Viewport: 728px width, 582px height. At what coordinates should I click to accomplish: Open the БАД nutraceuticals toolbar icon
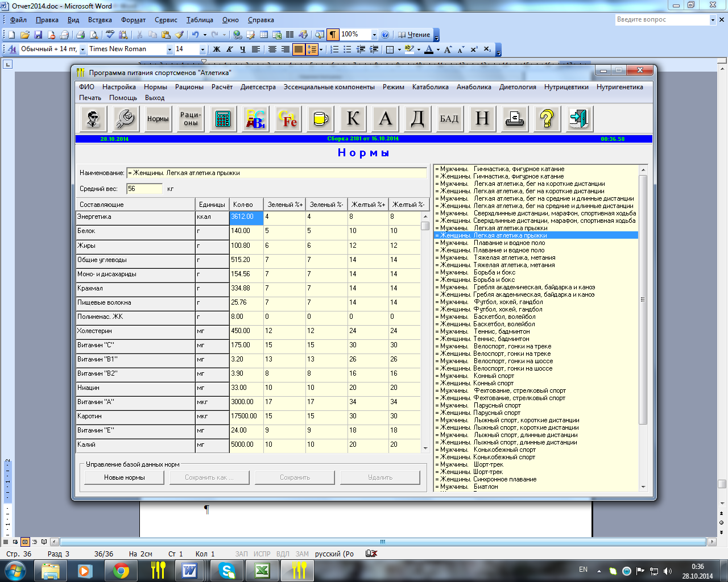point(449,119)
